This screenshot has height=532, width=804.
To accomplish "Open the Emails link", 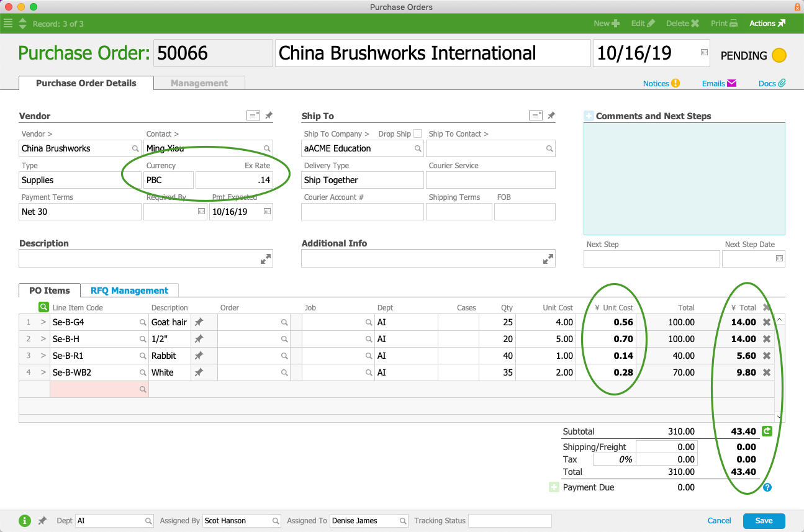I will pos(719,83).
